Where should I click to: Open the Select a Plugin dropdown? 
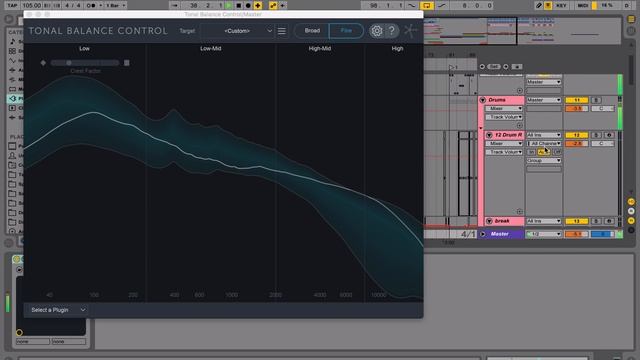58,310
